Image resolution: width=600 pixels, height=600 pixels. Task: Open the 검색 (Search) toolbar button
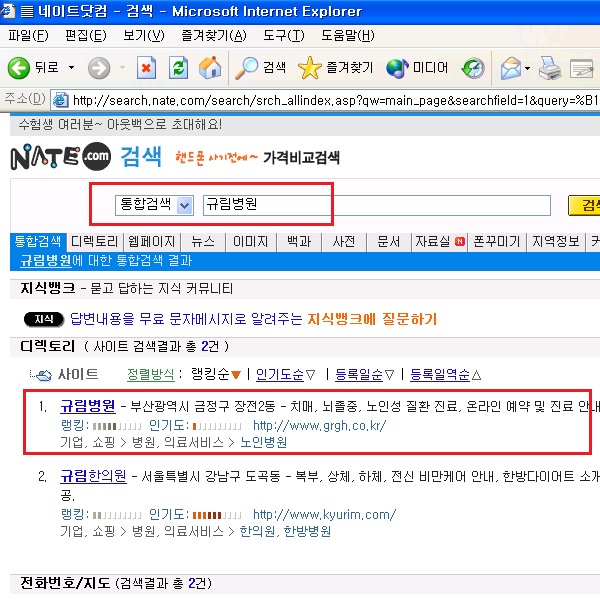[261, 68]
